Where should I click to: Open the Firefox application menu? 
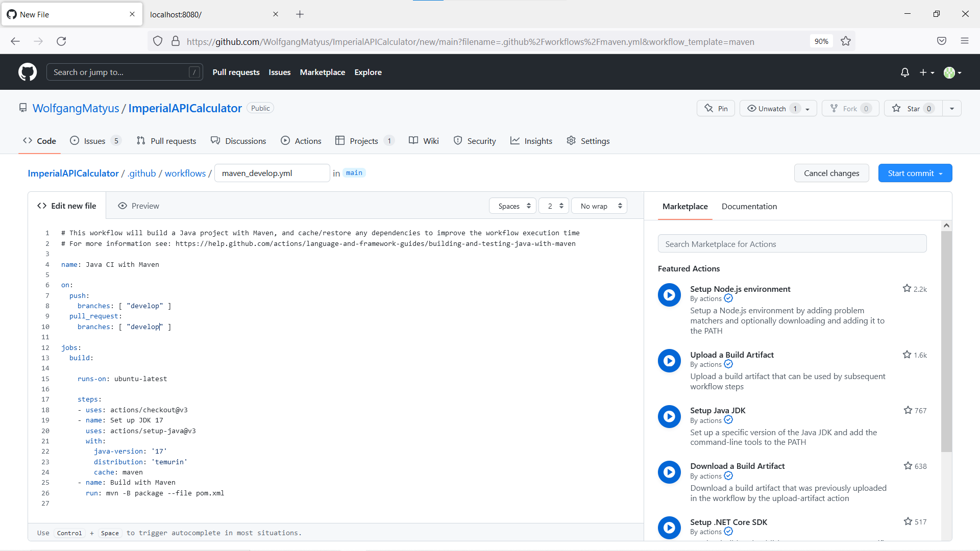tap(965, 41)
